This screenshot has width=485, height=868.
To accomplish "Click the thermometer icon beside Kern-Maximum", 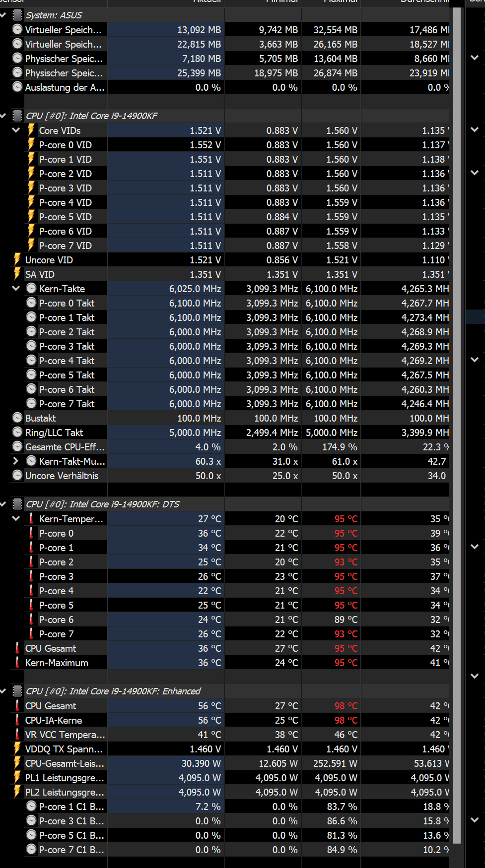I will point(17,662).
